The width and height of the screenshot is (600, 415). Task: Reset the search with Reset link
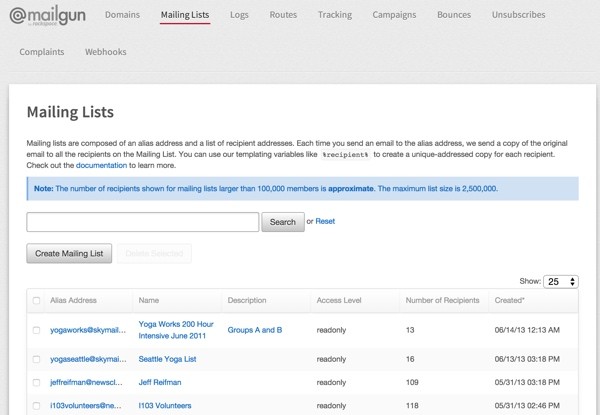pyautogui.click(x=325, y=221)
